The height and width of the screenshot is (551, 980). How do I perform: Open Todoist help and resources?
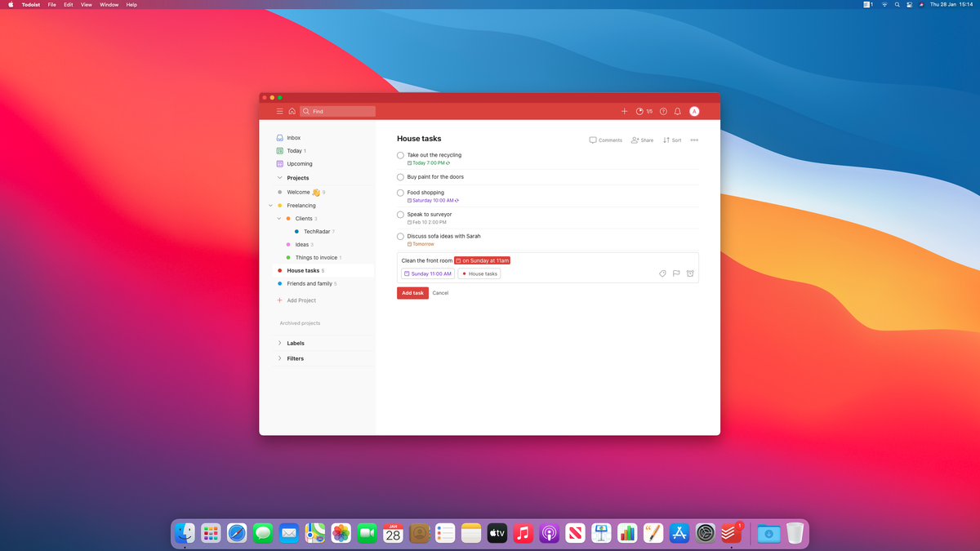point(663,111)
